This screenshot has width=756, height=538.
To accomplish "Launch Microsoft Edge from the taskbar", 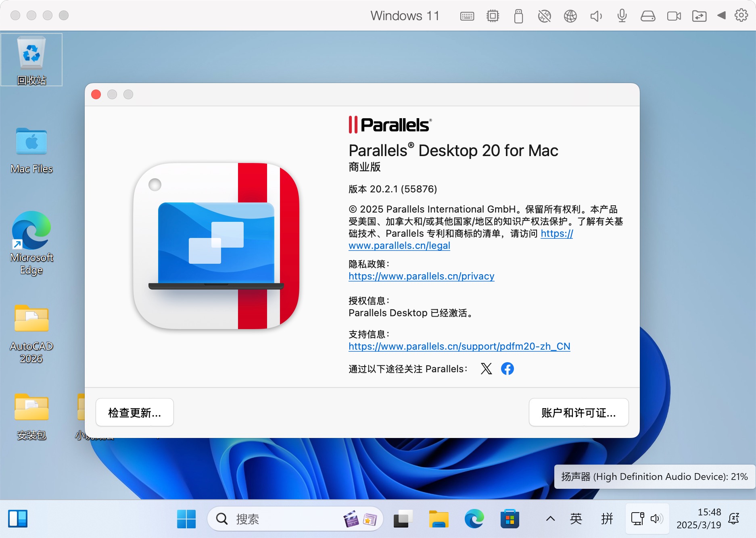I will coord(474,519).
